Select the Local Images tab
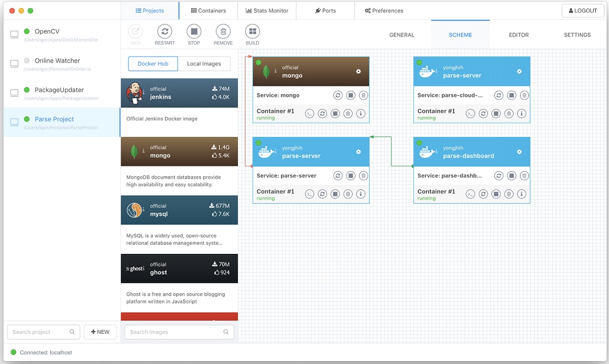The height and width of the screenshot is (364, 609). pyautogui.click(x=204, y=63)
